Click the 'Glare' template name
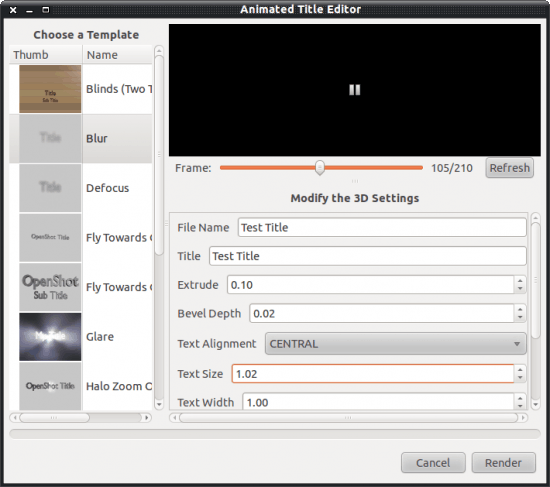Viewport: 550px width, 487px height. (100, 337)
